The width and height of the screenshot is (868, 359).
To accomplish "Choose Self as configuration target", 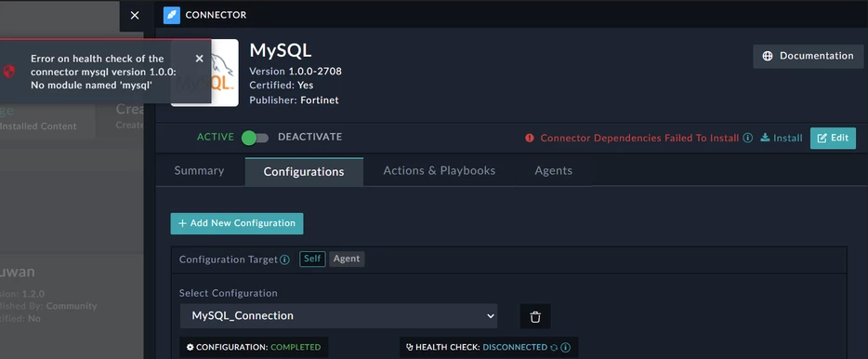I will click(313, 259).
